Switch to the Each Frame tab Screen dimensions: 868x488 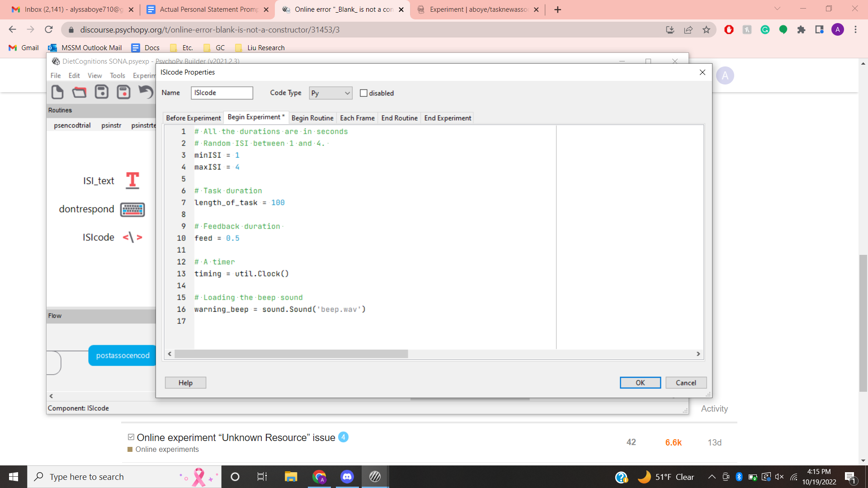[357, 118]
